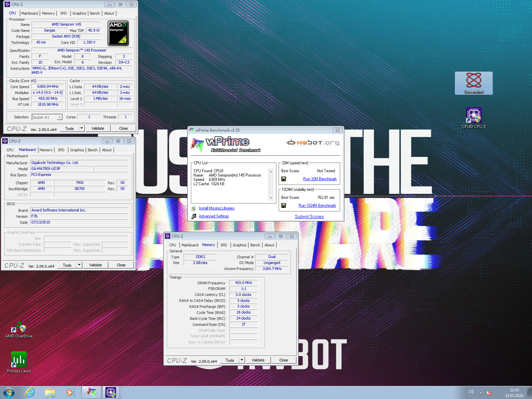Open Windows Explorer from taskbar
Screen dimensions: 532x399
tap(50, 393)
